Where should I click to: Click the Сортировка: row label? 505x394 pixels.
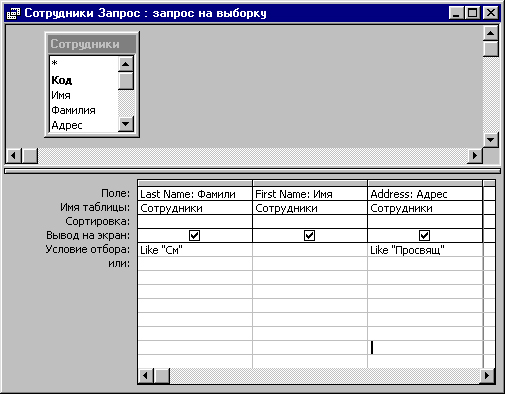(98, 221)
